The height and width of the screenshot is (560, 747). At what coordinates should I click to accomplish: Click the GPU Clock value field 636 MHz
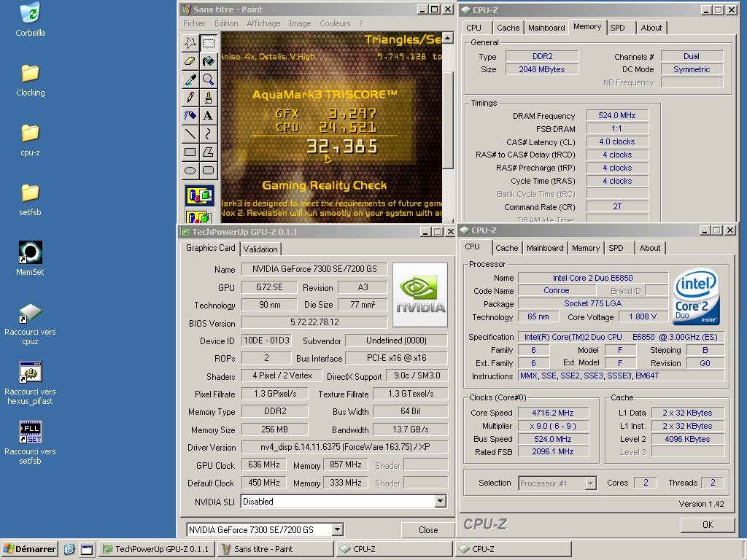point(264,464)
